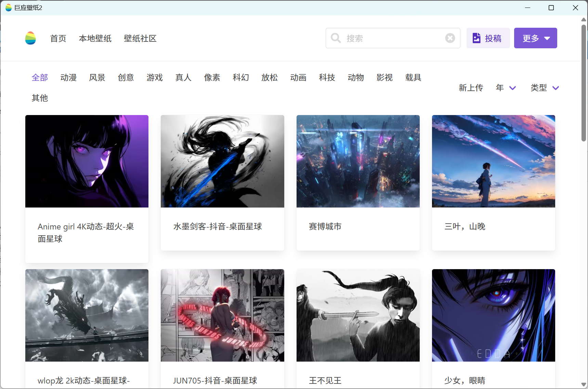The height and width of the screenshot is (389, 588).
Task: Go to the 本地壁纸 tab
Action: click(95, 38)
